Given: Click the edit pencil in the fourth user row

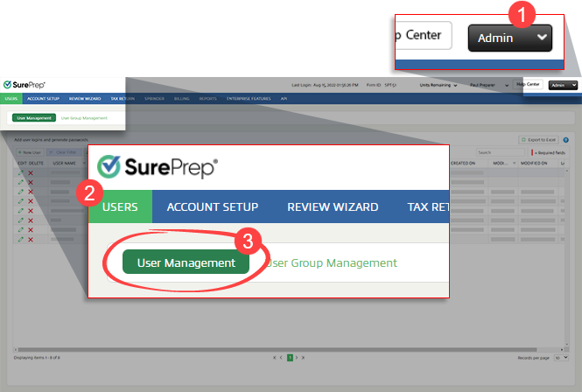Looking at the screenshot, I should point(21,201).
